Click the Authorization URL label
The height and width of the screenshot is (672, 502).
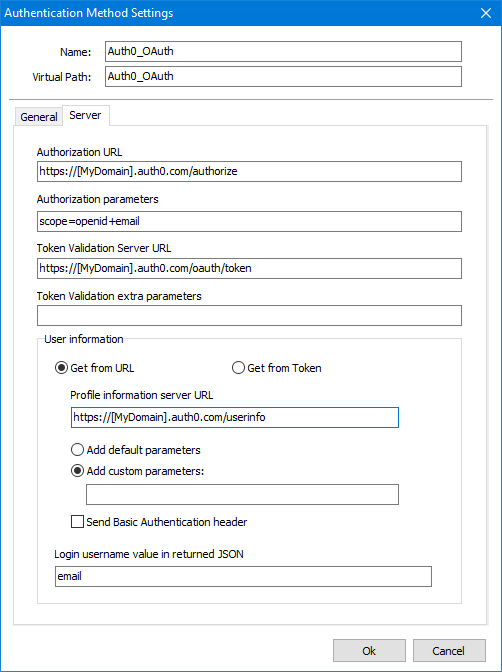(x=79, y=152)
